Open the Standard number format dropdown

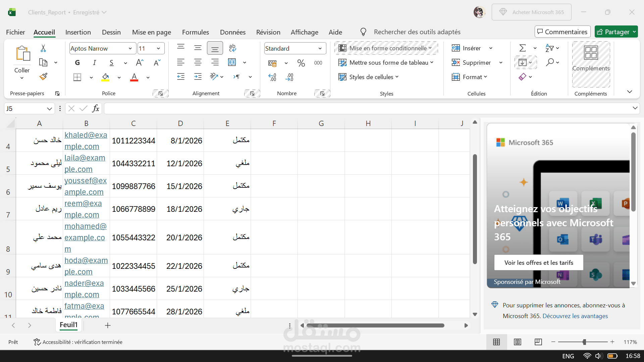click(320, 49)
